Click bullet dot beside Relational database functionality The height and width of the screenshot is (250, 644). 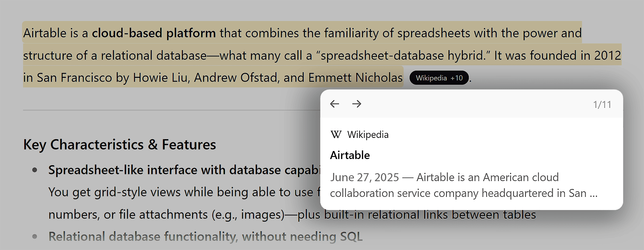[x=35, y=237]
